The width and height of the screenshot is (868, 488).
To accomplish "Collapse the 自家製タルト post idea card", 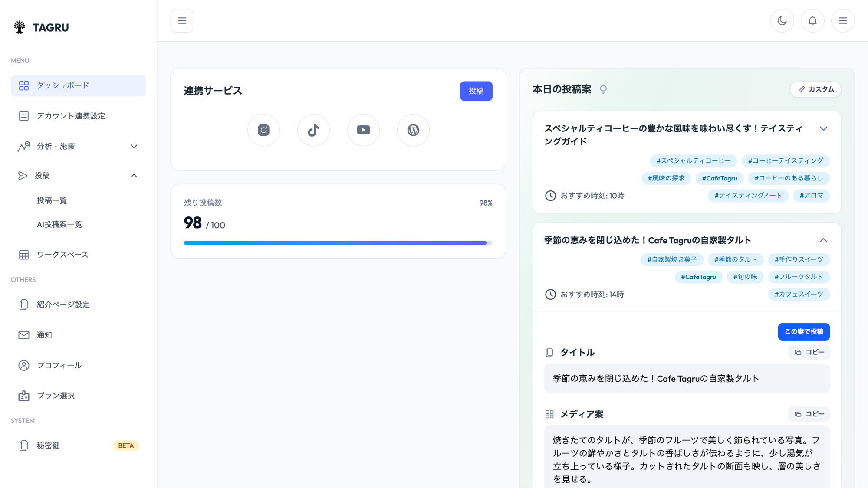I will 823,240.
